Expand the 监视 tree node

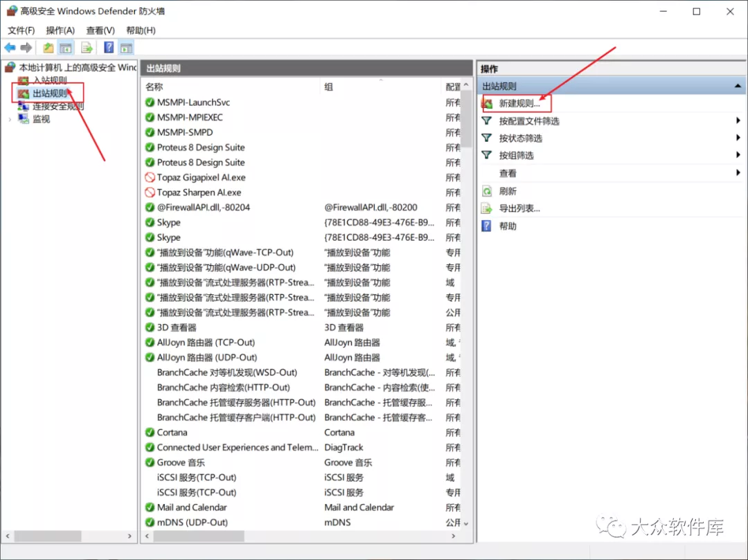[10, 119]
